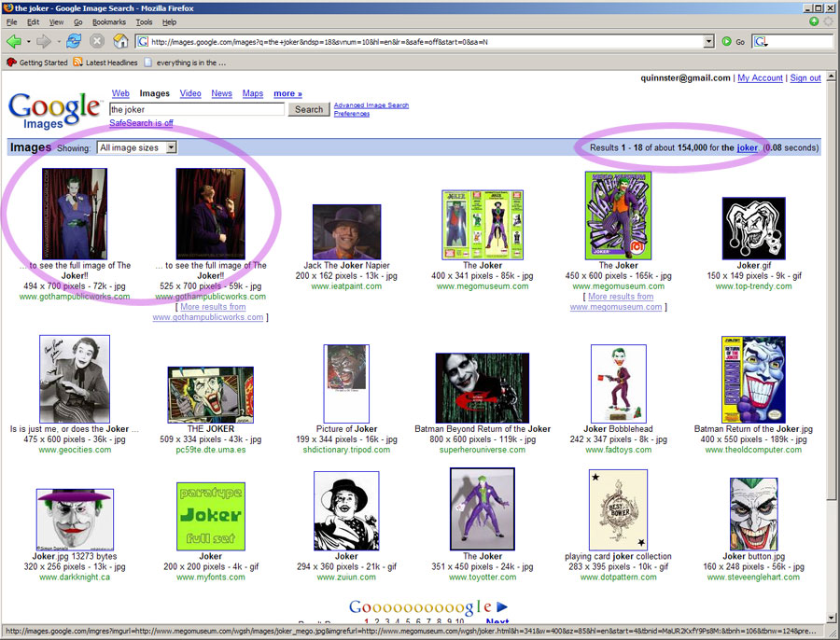Click the Getting Started bookmark icon
The image size is (840, 640).
(x=11, y=63)
